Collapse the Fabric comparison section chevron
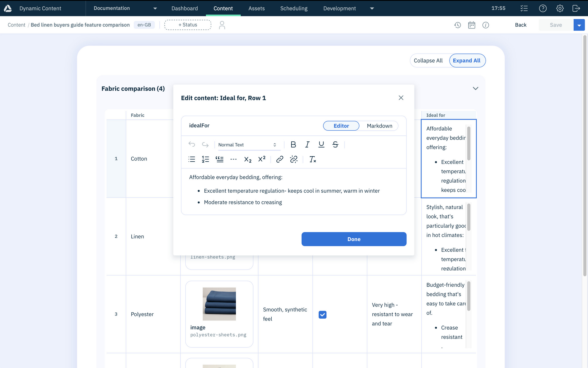This screenshot has height=368, width=588. pos(475,88)
